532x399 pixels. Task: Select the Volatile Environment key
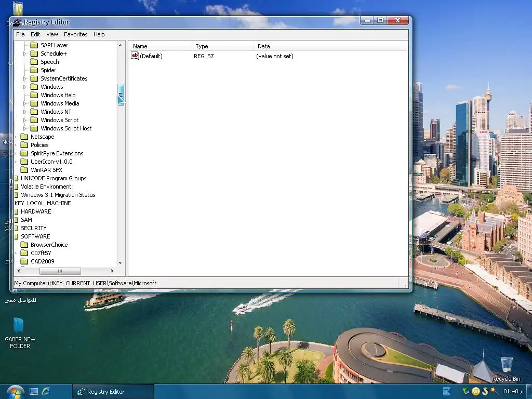46,187
